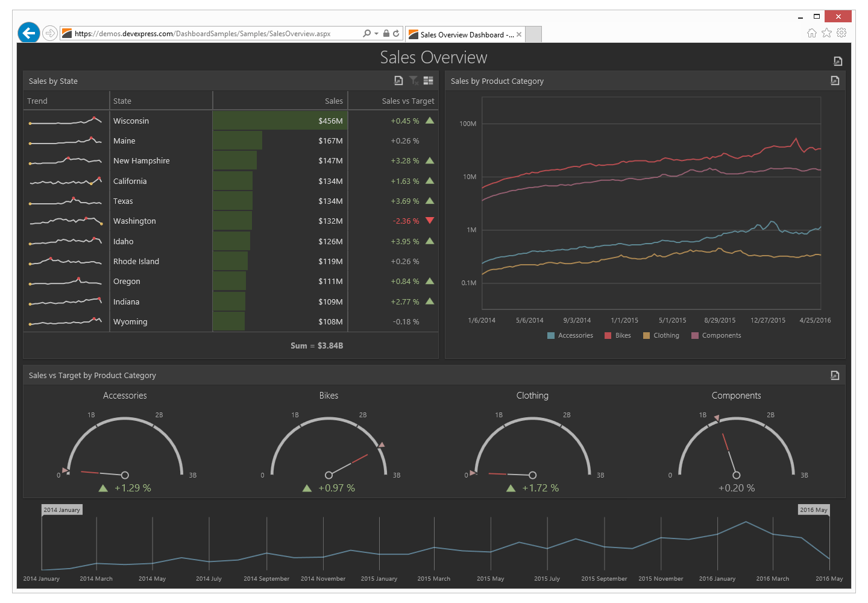
Task: Select the Sales Overview Dashboard browser tab
Action: click(465, 34)
